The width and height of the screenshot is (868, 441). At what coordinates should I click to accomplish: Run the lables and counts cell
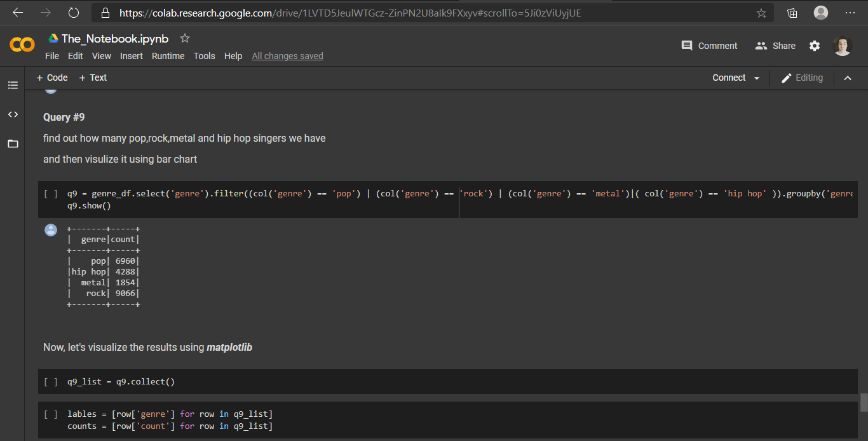tap(51, 414)
